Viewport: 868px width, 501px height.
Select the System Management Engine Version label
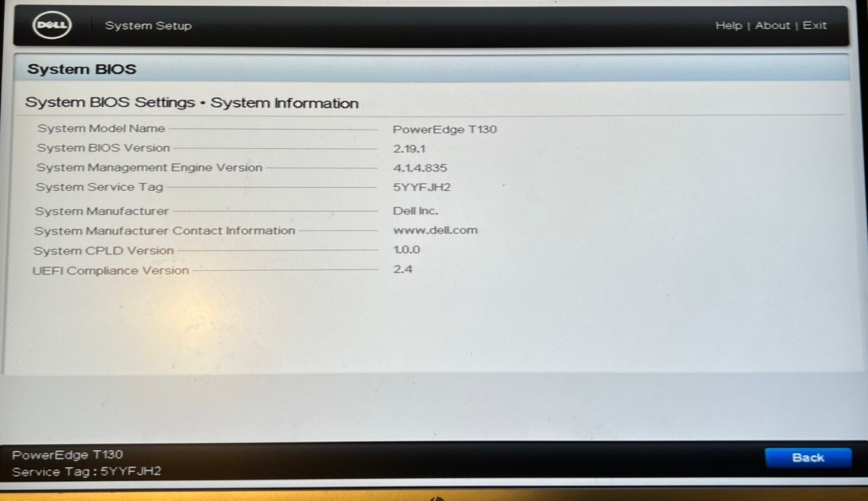point(150,168)
